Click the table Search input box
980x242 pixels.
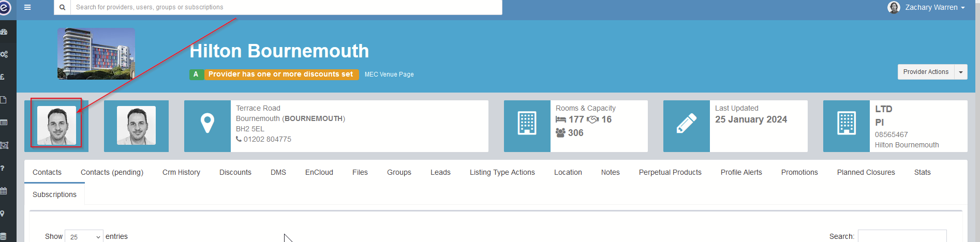pos(902,236)
